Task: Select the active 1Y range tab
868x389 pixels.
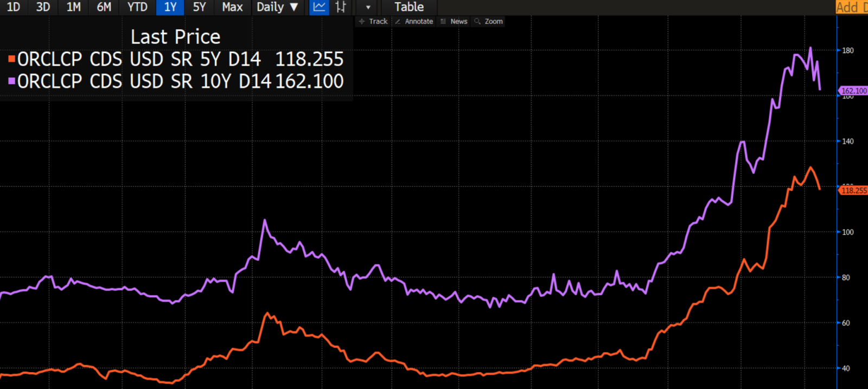Action: point(170,7)
